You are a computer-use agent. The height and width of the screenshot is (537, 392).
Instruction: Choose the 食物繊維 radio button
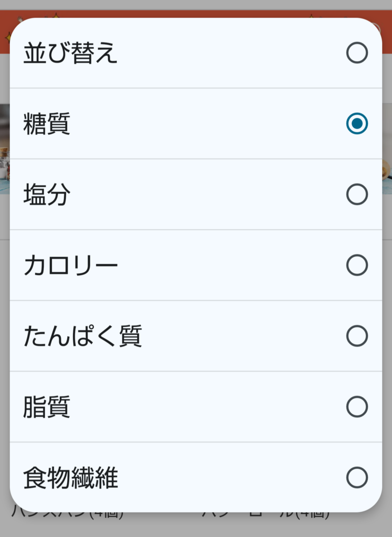[357, 478]
